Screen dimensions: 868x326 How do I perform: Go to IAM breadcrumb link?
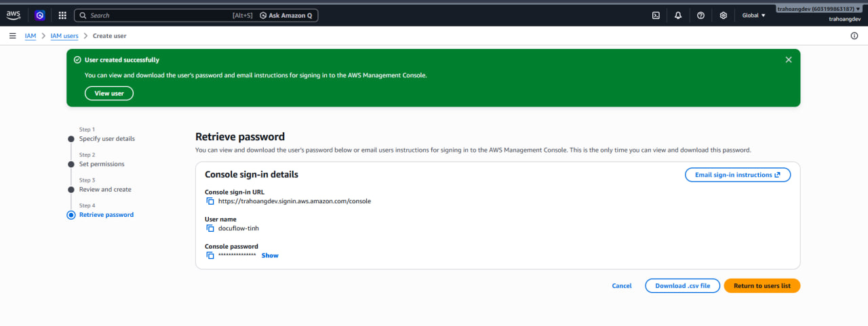pos(31,36)
